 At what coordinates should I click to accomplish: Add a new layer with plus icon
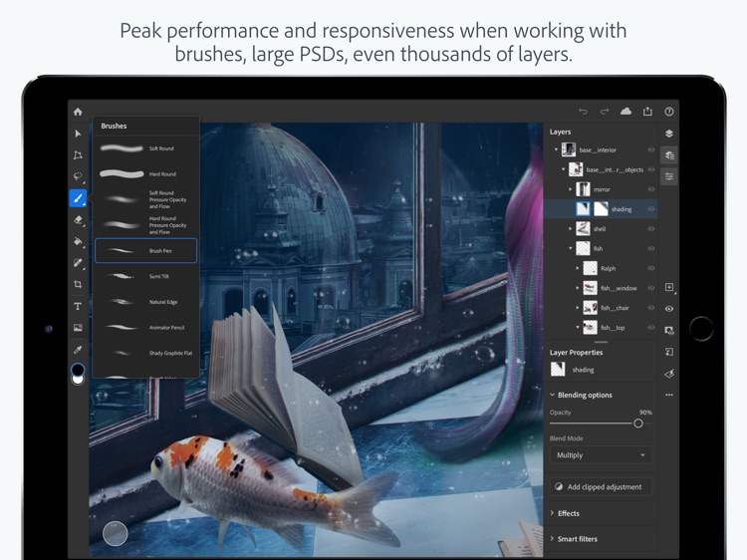pos(669,287)
